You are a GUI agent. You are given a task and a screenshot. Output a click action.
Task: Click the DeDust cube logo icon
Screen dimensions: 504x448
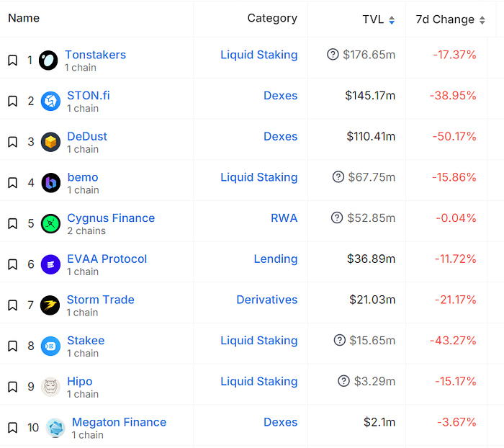point(50,142)
